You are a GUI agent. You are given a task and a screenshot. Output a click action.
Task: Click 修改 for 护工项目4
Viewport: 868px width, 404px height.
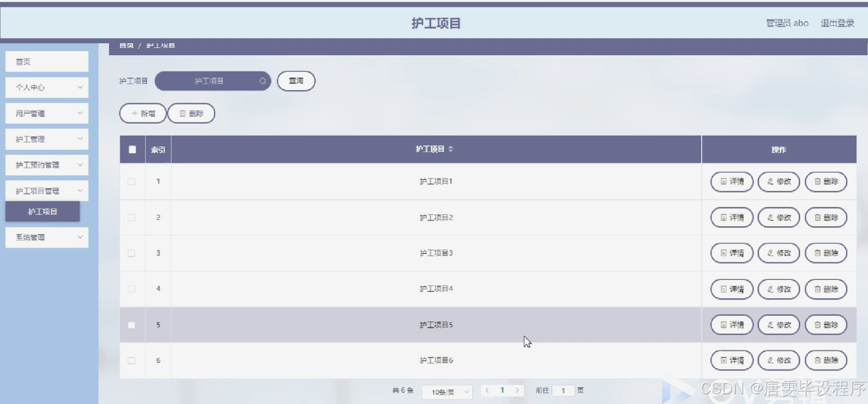779,289
